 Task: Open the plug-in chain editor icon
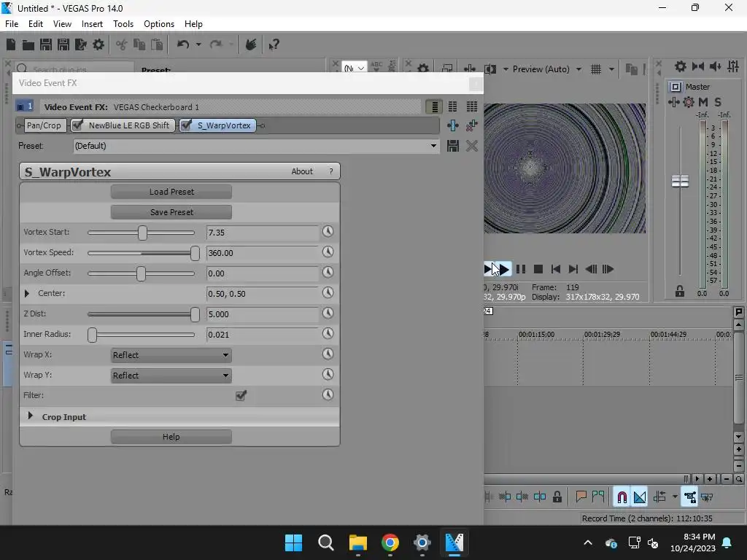pos(452,125)
